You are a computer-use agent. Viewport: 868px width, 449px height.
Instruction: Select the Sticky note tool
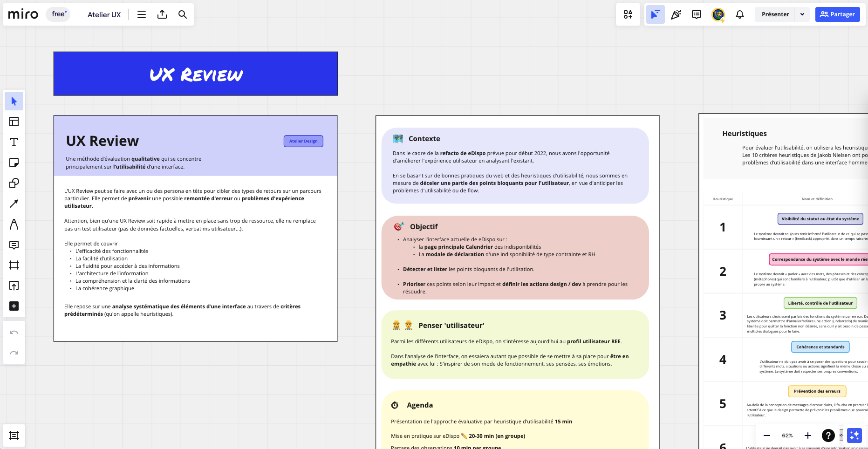coord(14,163)
